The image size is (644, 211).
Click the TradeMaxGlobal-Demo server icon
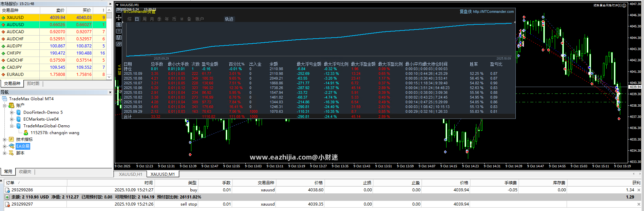(19, 126)
